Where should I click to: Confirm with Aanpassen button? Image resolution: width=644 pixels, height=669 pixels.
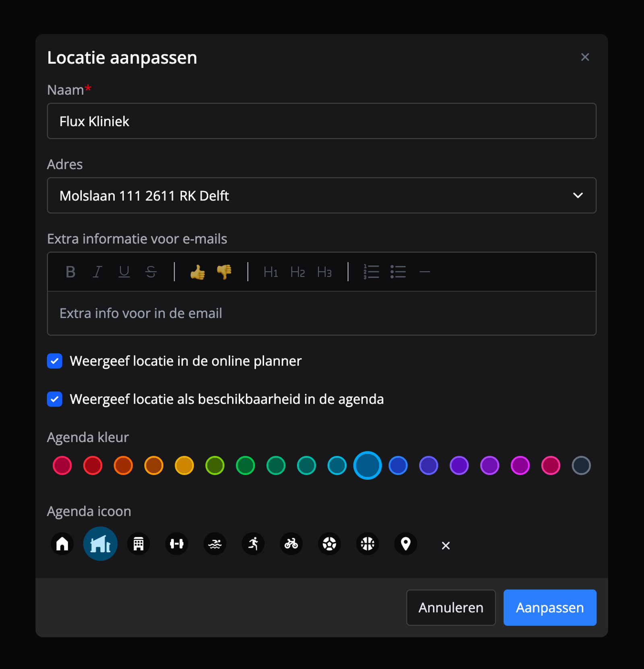point(550,607)
